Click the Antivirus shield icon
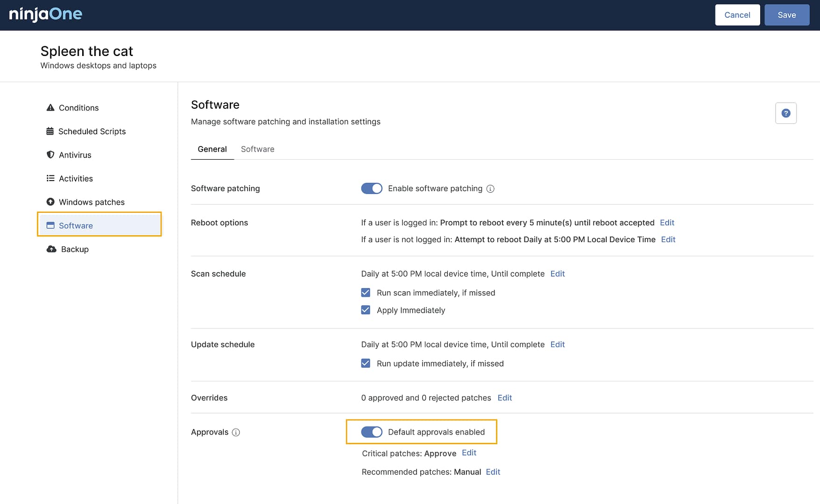Screen dimensions: 820x504 (50, 155)
